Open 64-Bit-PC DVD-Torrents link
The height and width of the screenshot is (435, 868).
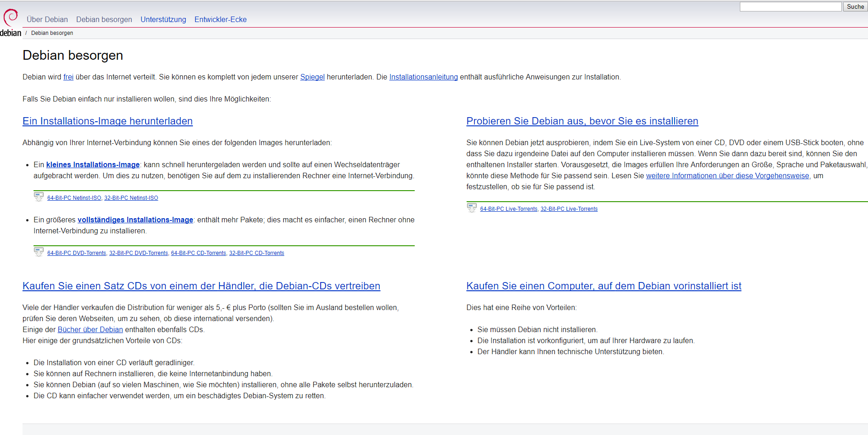click(76, 253)
